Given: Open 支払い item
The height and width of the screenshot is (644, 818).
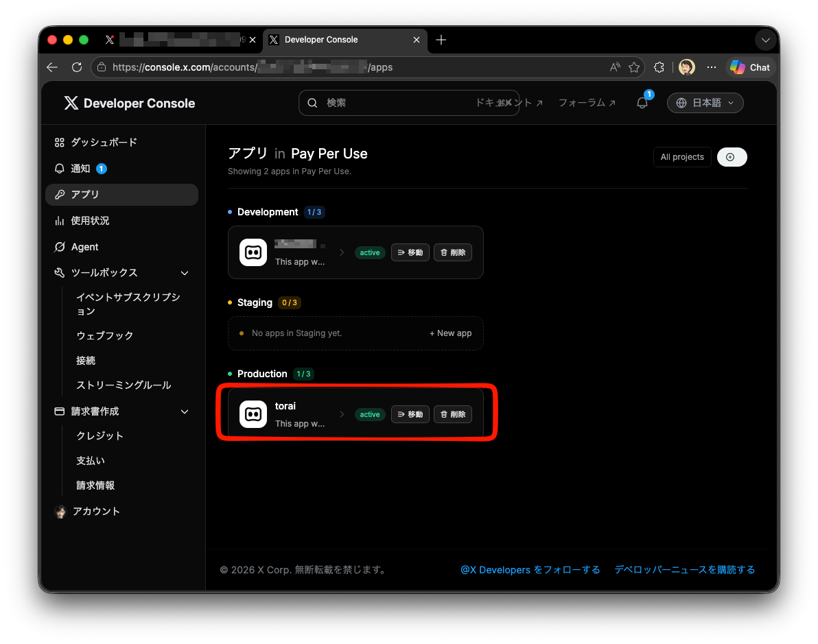Looking at the screenshot, I should (91, 460).
